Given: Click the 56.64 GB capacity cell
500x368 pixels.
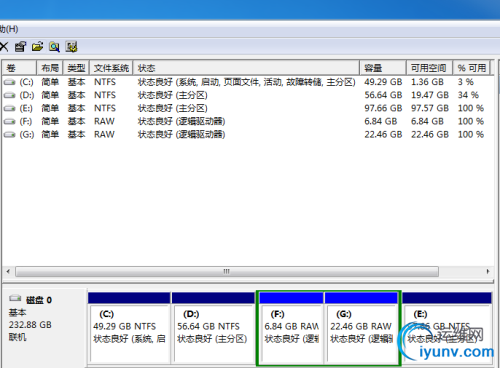Looking at the screenshot, I should 383,95.
